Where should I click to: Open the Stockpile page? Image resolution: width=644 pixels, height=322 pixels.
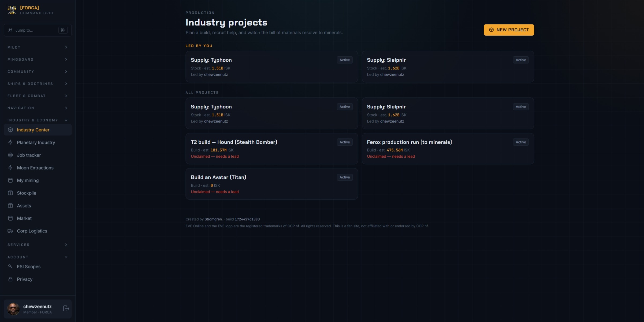(38, 193)
